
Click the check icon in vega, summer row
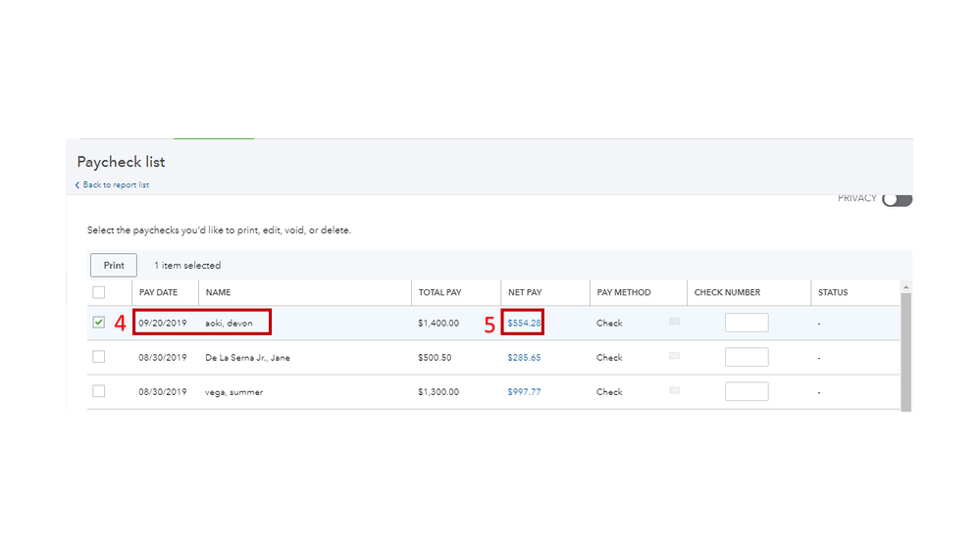pyautogui.click(x=674, y=390)
